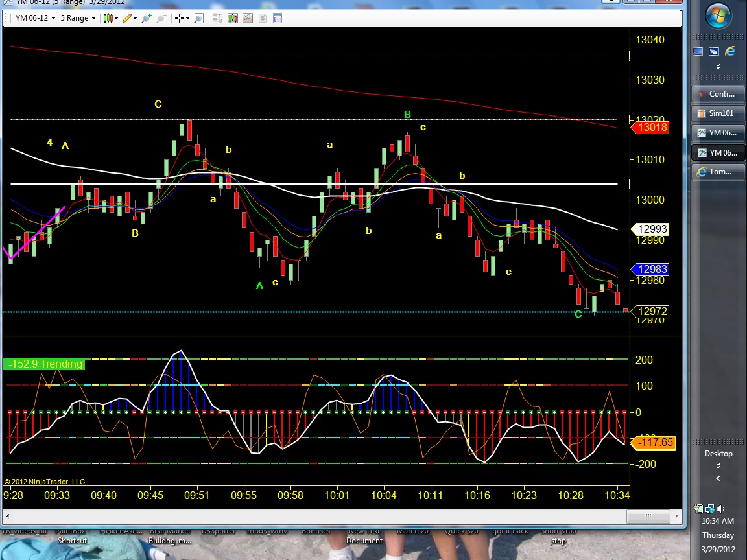Screen dimensions: 747x560
Task: Click the 13018 red price marker
Action: (x=650, y=127)
